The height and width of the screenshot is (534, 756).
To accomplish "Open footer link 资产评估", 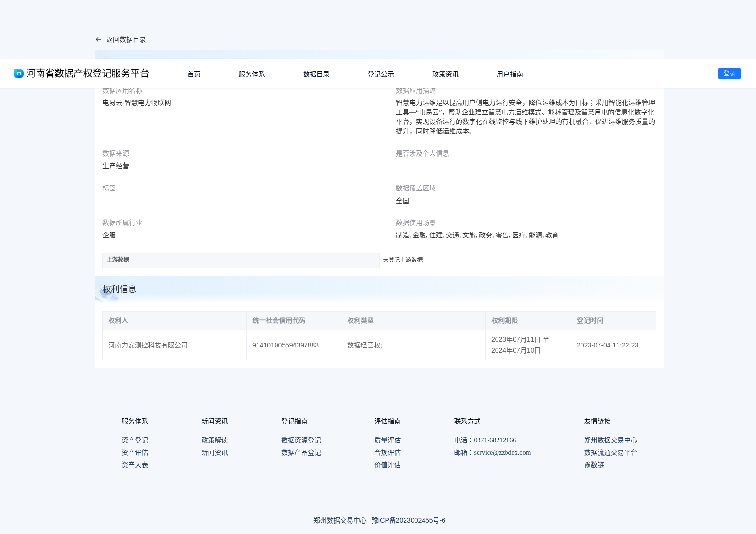I will point(135,452).
